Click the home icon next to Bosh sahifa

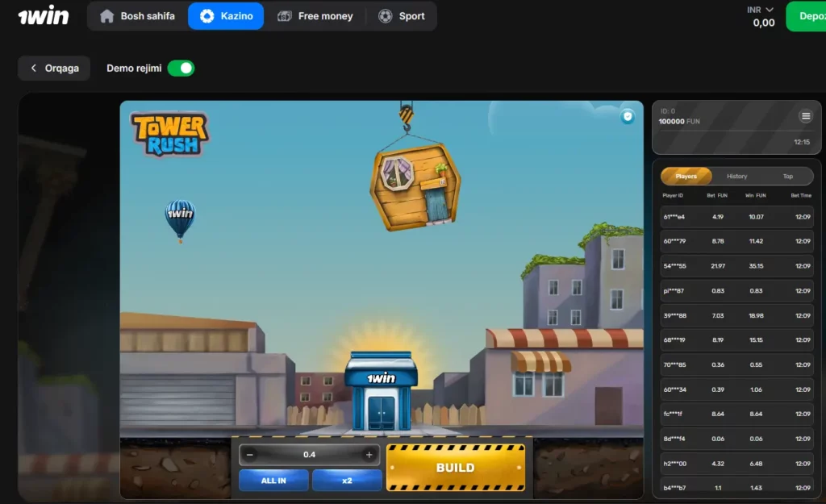[x=106, y=15]
